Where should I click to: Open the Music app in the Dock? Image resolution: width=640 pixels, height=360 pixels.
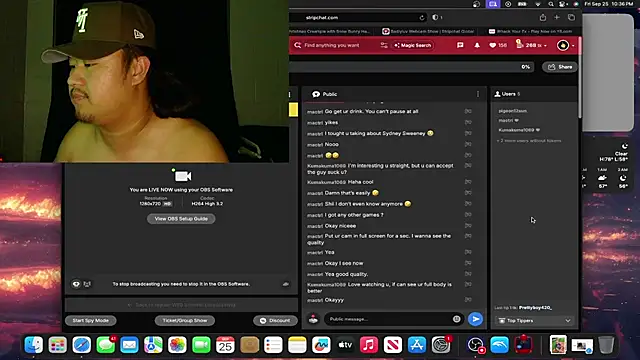[x=369, y=345]
